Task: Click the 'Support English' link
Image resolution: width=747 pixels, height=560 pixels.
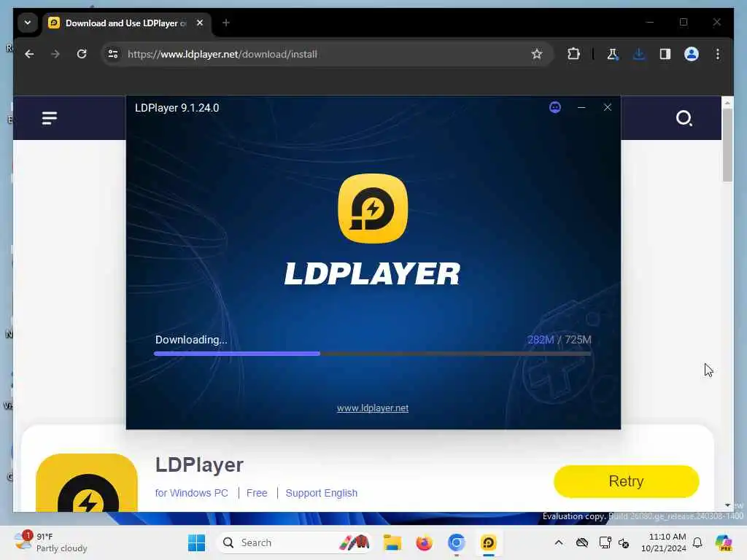Action: pos(322,493)
